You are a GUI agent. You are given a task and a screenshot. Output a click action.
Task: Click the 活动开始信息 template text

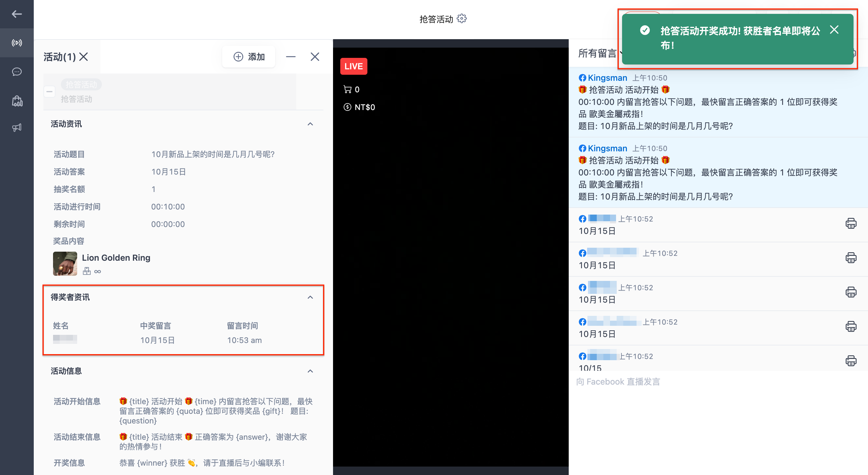[216, 411]
